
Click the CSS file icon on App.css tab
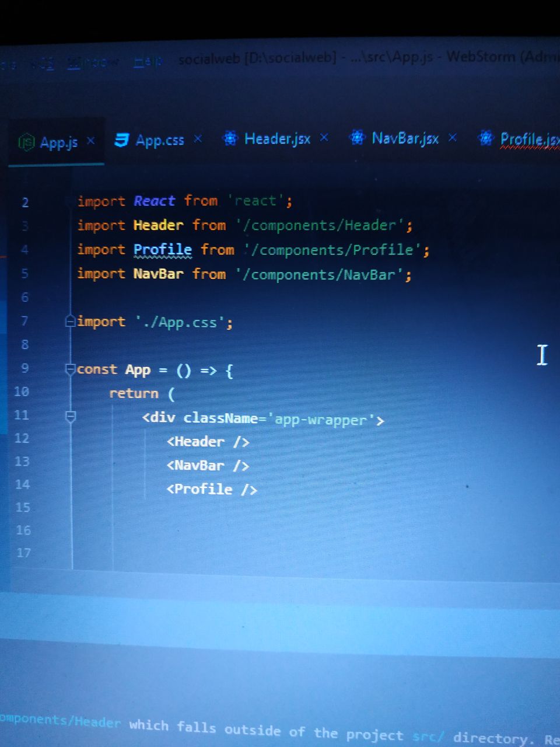pyautogui.click(x=121, y=140)
